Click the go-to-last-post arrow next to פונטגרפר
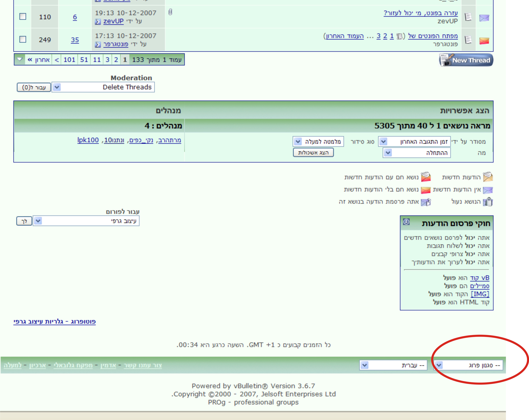 coord(98,45)
